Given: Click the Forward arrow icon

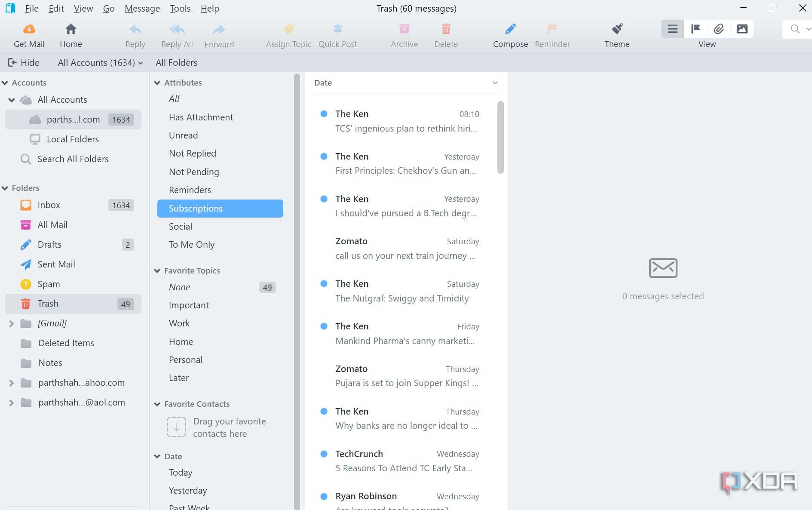Looking at the screenshot, I should 219,29.
